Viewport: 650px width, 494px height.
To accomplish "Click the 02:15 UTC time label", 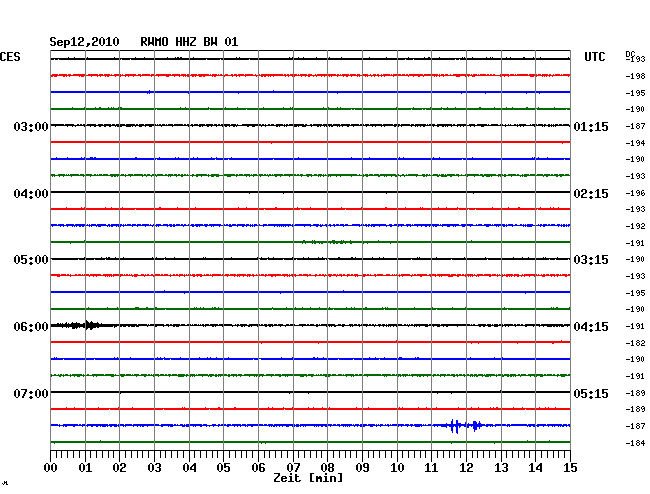I will (x=591, y=194).
